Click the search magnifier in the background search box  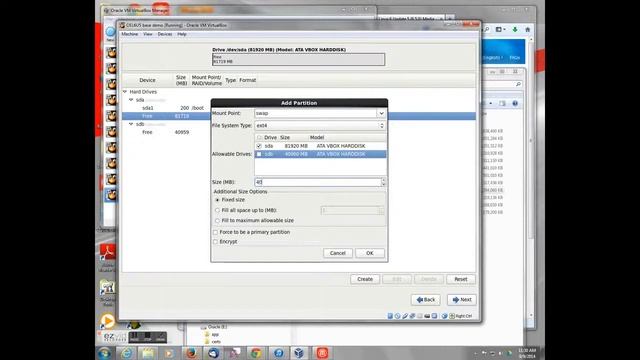click(x=518, y=84)
